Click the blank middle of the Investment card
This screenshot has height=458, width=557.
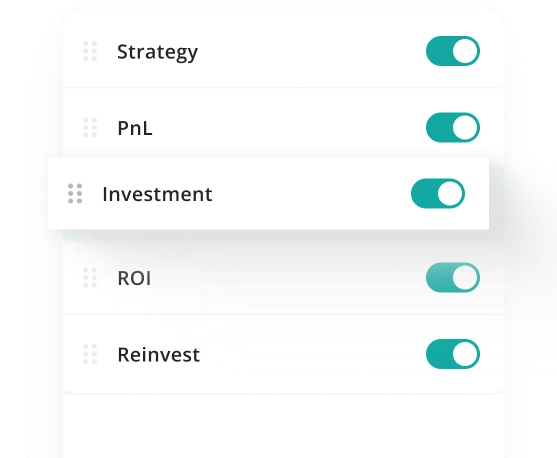click(311, 194)
